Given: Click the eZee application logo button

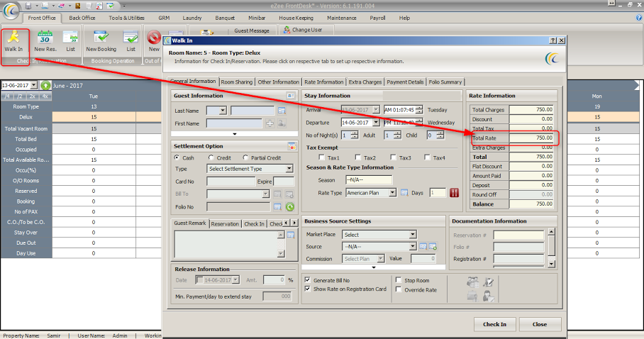Looking at the screenshot, I should tap(11, 11).
